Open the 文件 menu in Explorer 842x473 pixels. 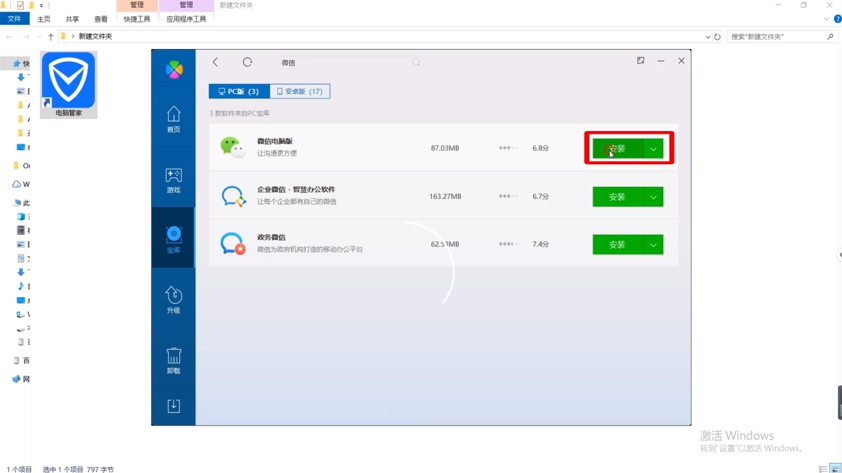pyautogui.click(x=14, y=19)
